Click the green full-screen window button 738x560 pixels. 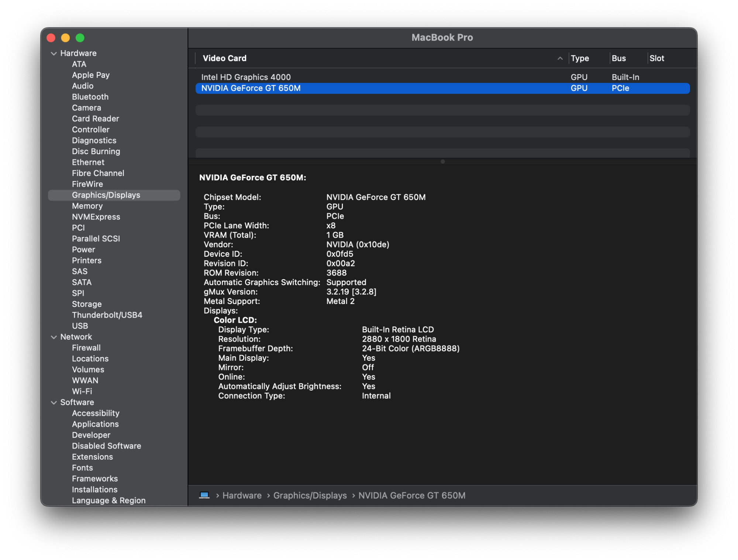[x=80, y=38]
